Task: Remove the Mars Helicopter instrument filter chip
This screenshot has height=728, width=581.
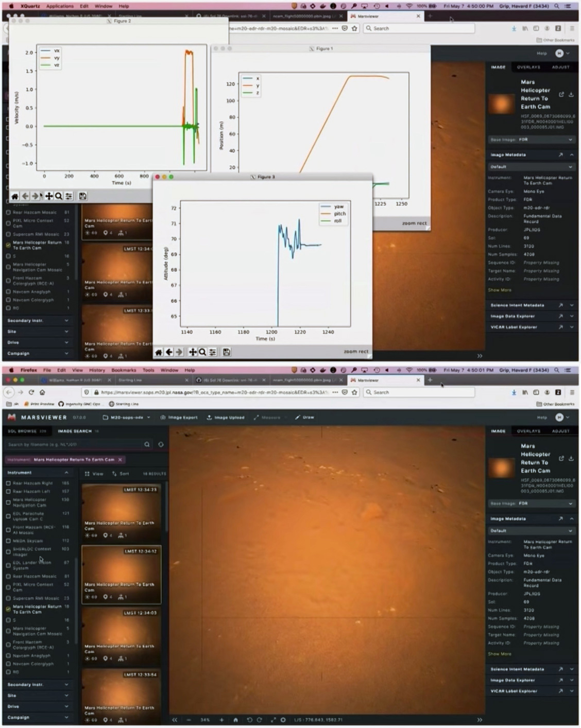Action: [x=120, y=460]
